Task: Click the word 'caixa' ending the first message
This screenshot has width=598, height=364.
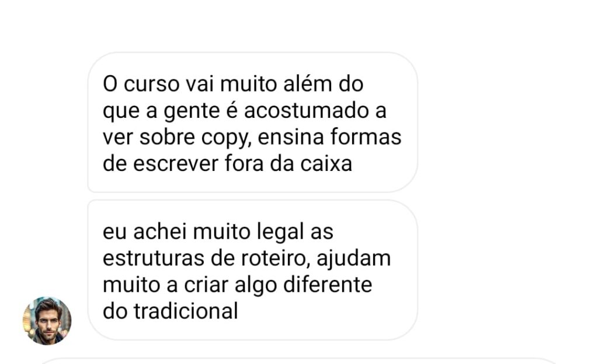Action: tap(326, 164)
